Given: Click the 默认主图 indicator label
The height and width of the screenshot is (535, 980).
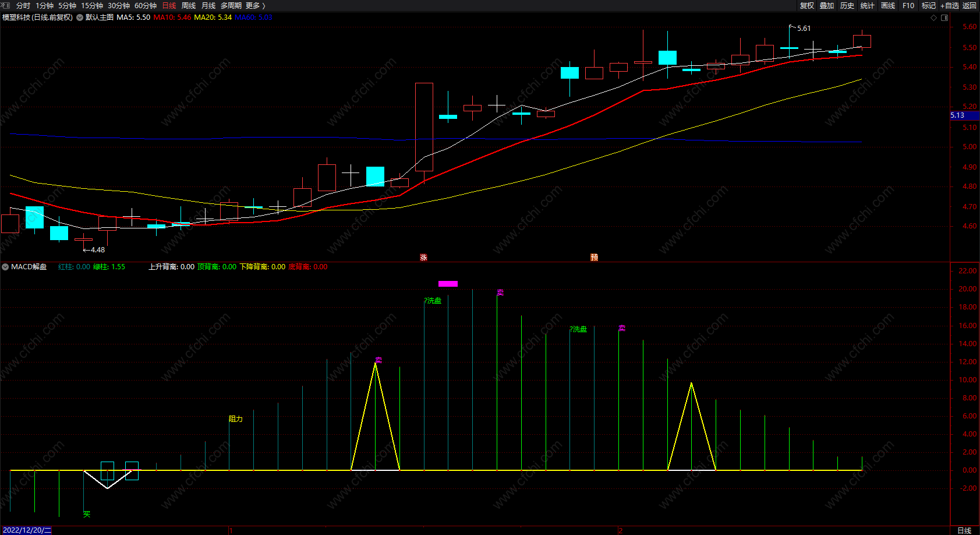Looking at the screenshot, I should tap(100, 17).
